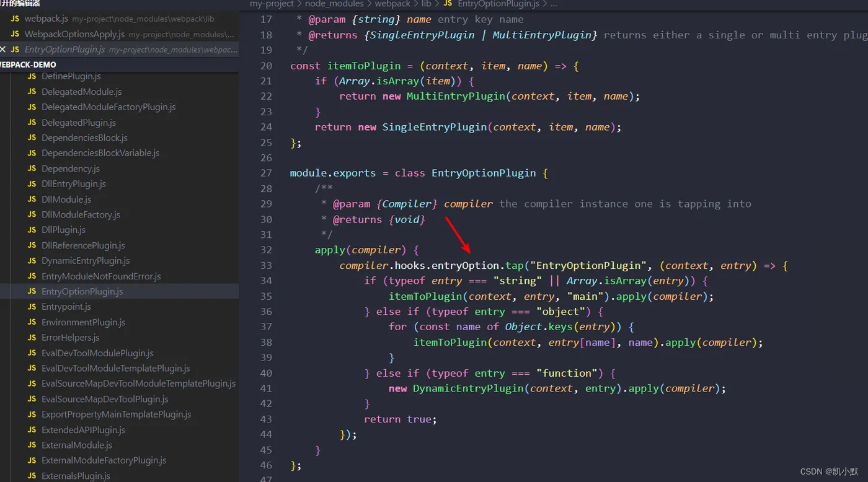This screenshot has height=482, width=868.
Task: Click 'return true;' on line 43
Action: [x=401, y=419]
